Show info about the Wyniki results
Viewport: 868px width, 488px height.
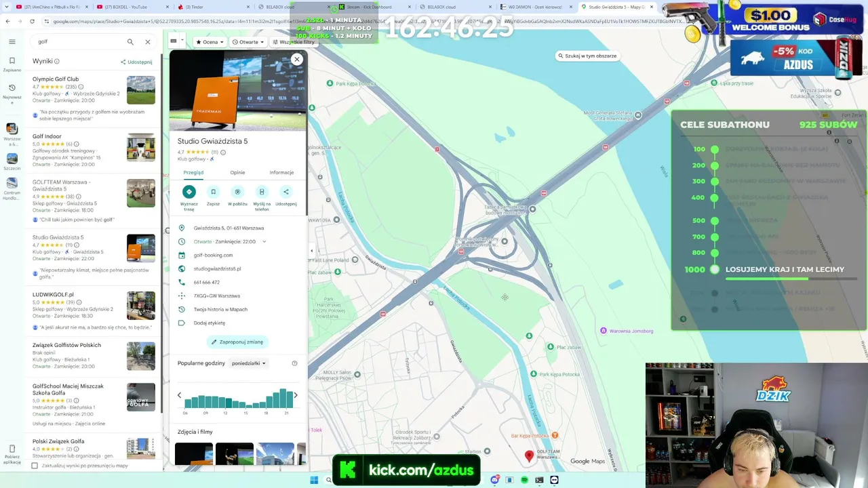click(x=57, y=62)
